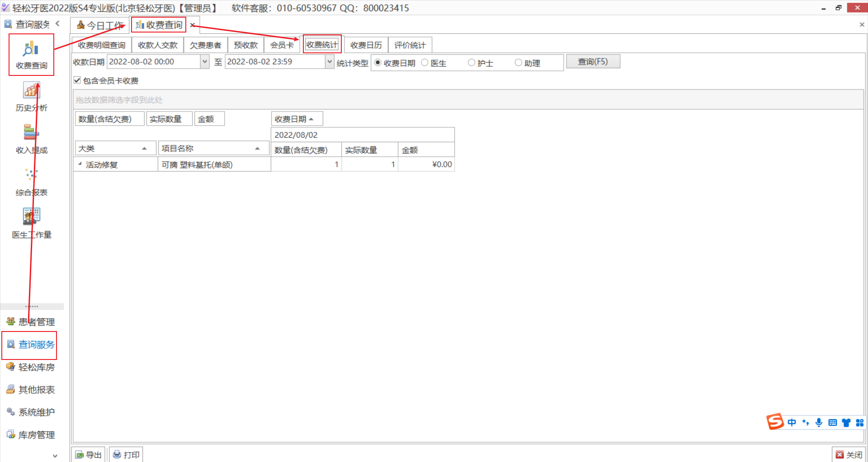Open Sogou soft keyboard icon
Viewport: 868px width, 462px height.
click(832, 422)
